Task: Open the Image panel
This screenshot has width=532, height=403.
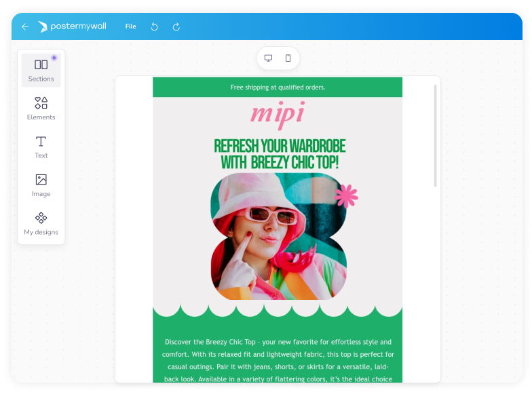Action: [x=41, y=185]
